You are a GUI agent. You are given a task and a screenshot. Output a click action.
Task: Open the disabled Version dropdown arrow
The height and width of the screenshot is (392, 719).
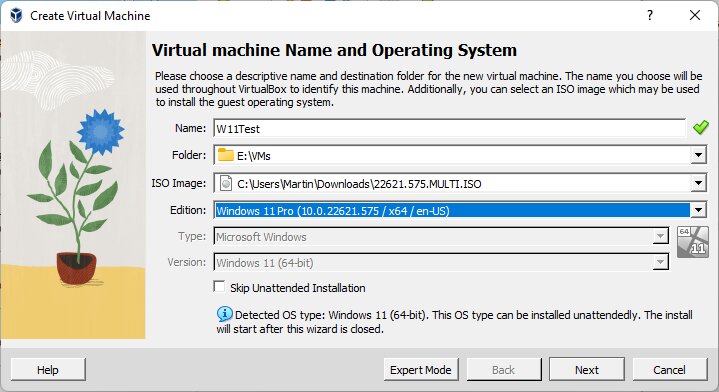(x=660, y=262)
